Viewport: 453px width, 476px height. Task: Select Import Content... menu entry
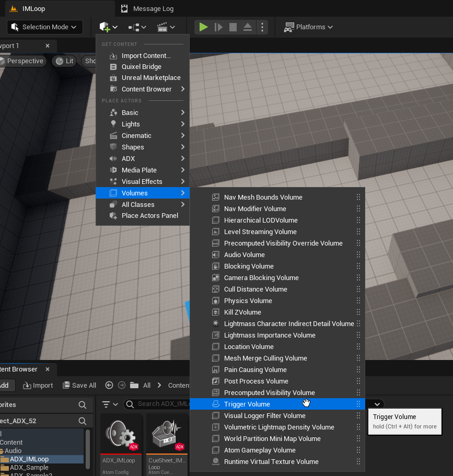pos(143,56)
